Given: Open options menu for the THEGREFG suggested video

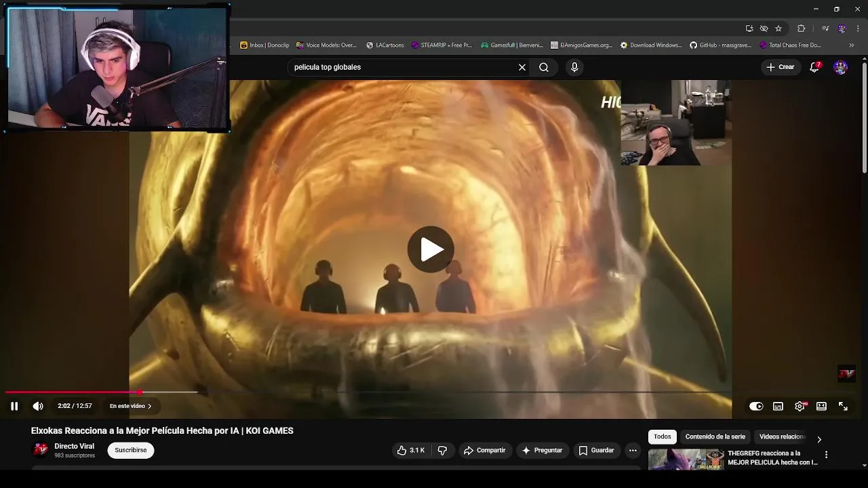Looking at the screenshot, I should click(826, 455).
